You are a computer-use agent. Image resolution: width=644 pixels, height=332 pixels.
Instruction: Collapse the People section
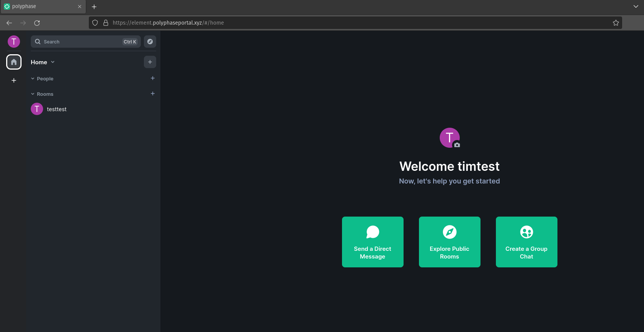[42, 78]
